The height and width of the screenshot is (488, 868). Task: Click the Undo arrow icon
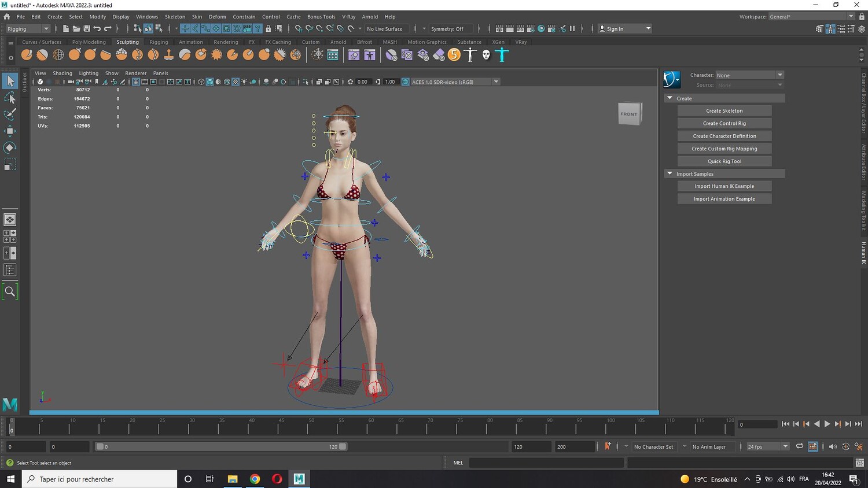pyautogui.click(x=97, y=28)
